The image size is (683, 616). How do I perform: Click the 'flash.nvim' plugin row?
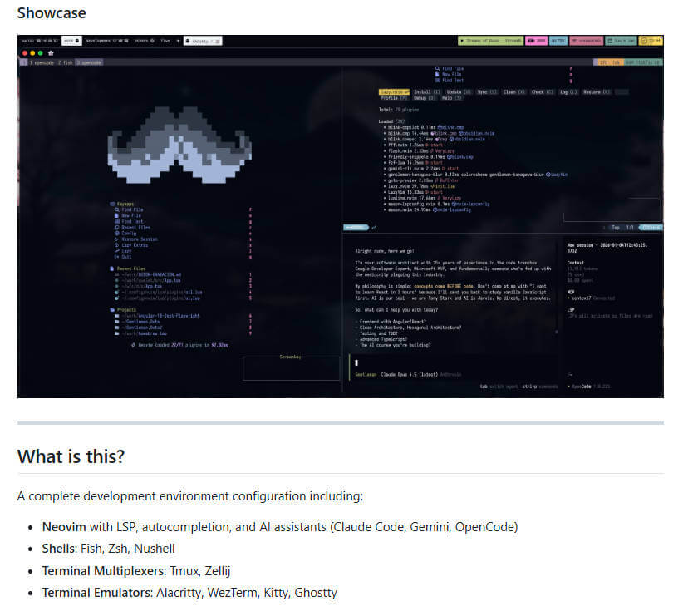[420, 150]
